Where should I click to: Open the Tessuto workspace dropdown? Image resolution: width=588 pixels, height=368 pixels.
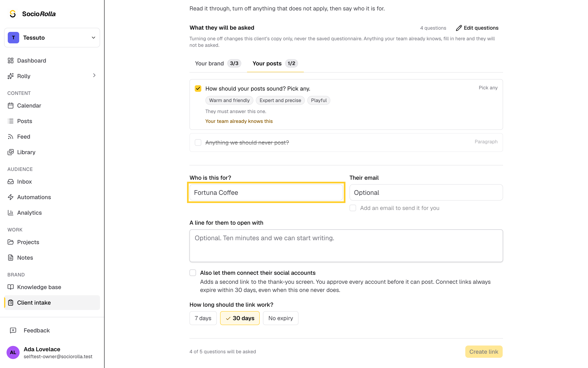(x=52, y=38)
